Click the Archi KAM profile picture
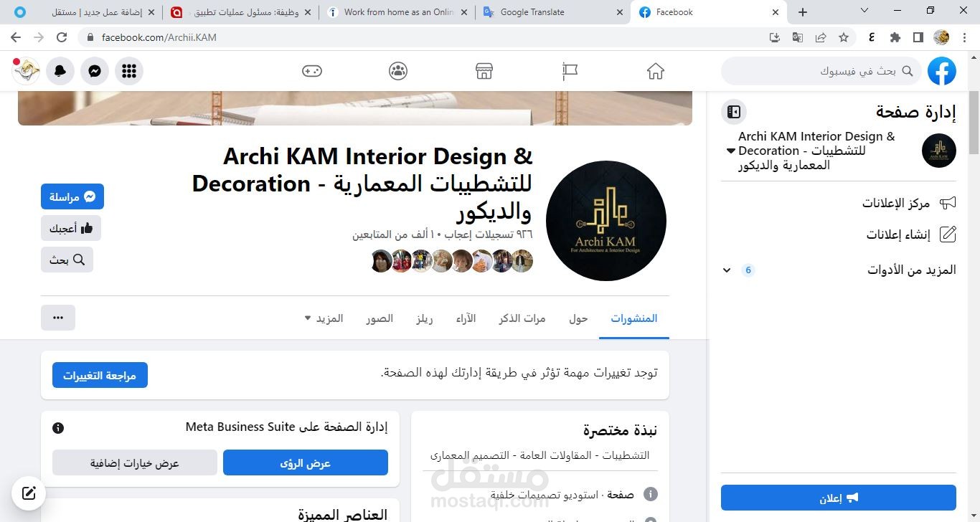980x522 pixels. pos(606,220)
